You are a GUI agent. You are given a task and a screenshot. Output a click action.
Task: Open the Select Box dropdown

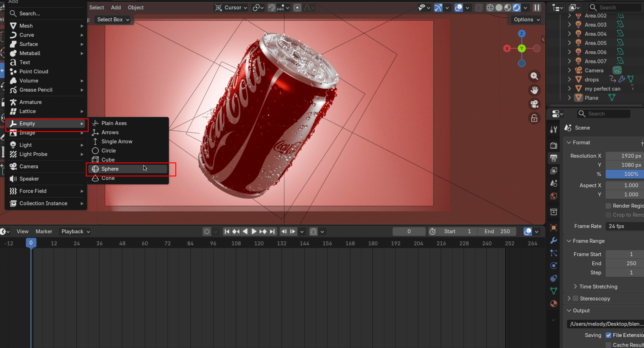click(x=113, y=20)
